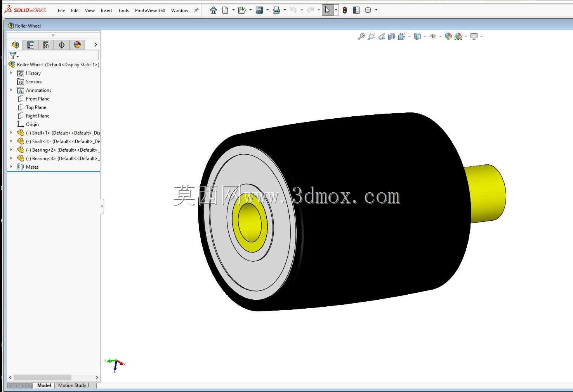Click the SOLIDWORKS logo
Viewport: 573px width, 392px height.
(x=25, y=10)
